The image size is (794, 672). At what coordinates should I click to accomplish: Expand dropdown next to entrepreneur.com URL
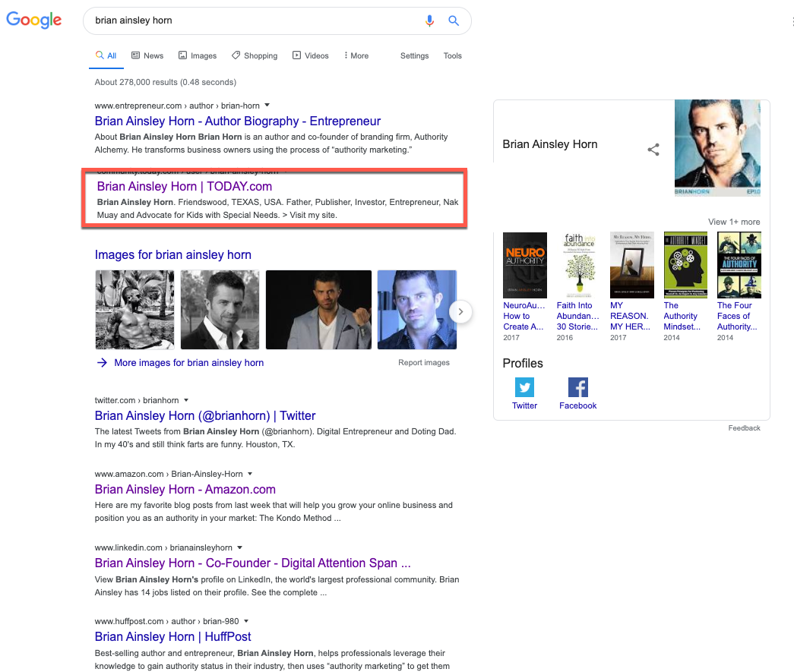point(267,106)
